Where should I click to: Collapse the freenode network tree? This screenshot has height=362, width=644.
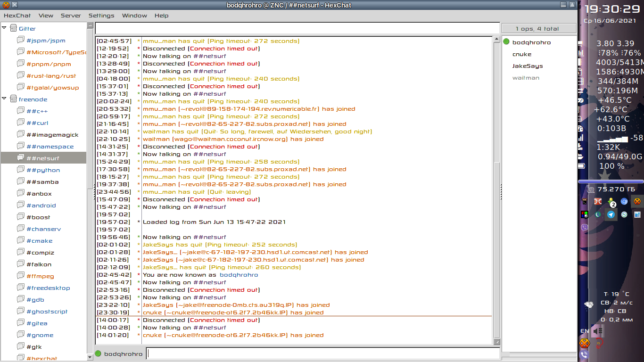(x=4, y=99)
